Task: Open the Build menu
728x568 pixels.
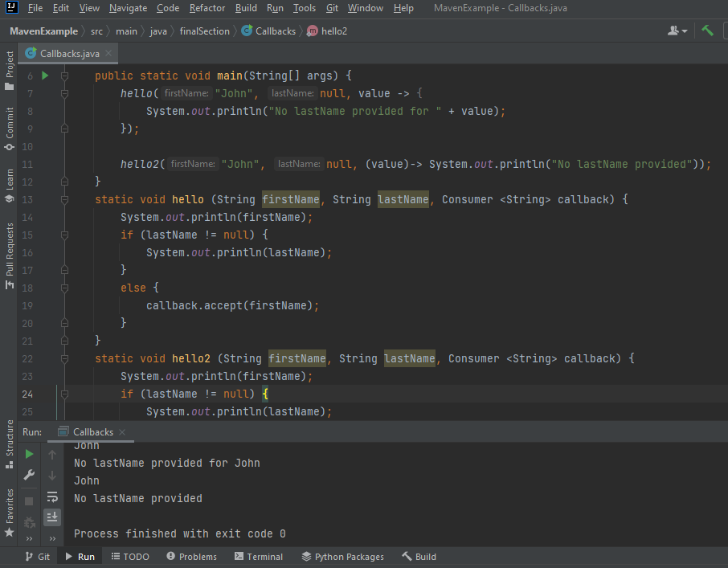Action: pyautogui.click(x=246, y=8)
